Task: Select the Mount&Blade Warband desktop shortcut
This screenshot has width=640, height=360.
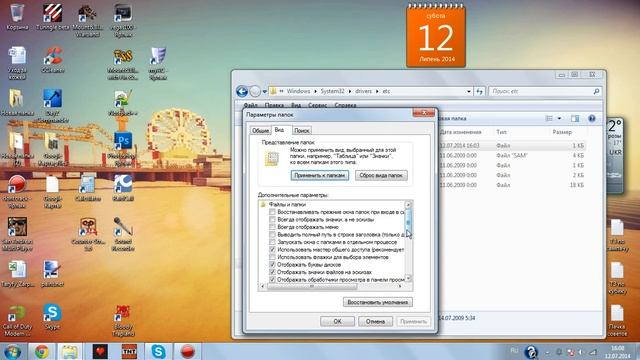Action: coord(87,20)
